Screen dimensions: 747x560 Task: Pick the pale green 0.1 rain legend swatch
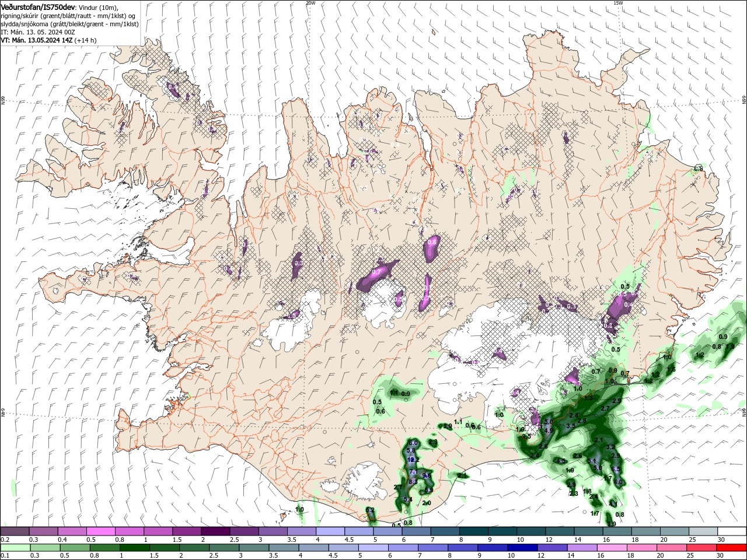point(15,548)
